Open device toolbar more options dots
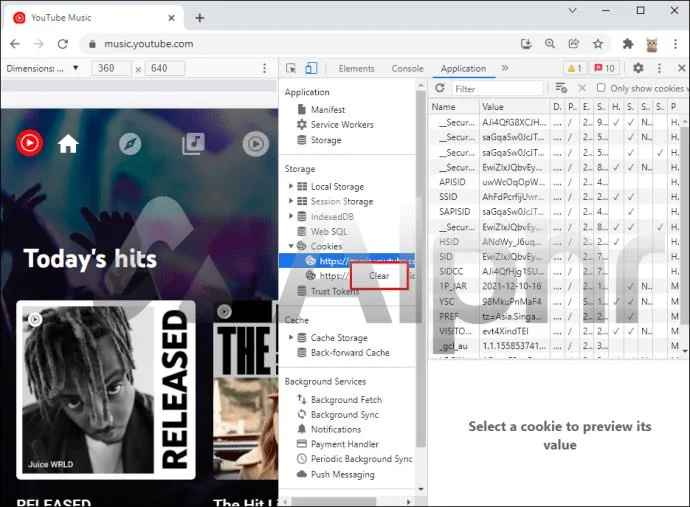 tap(264, 68)
